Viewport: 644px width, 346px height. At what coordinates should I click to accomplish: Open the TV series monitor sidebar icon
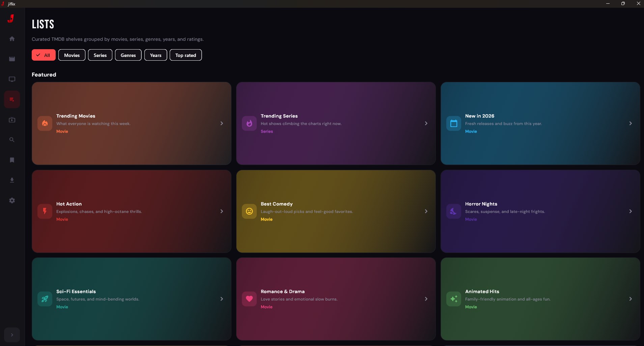(12, 79)
